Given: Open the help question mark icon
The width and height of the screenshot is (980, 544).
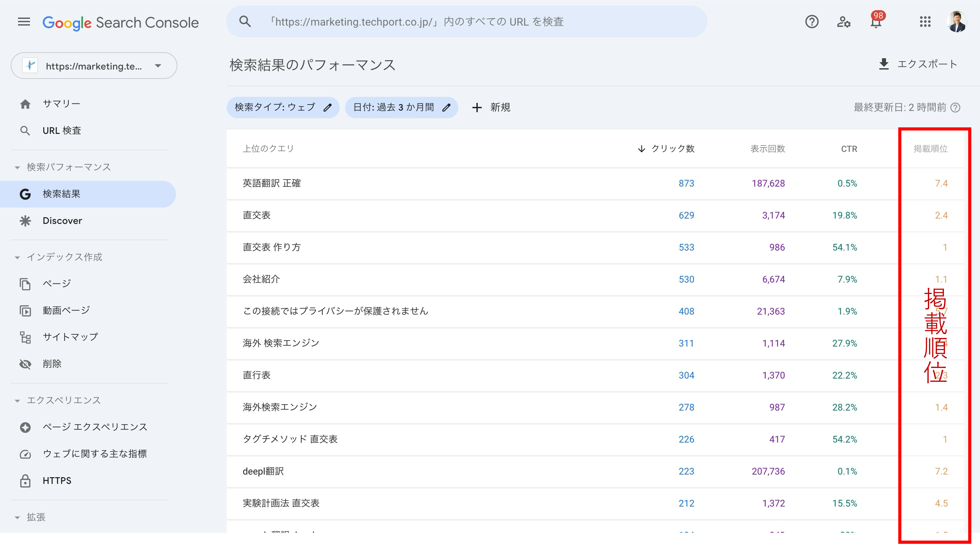Looking at the screenshot, I should coord(811,22).
